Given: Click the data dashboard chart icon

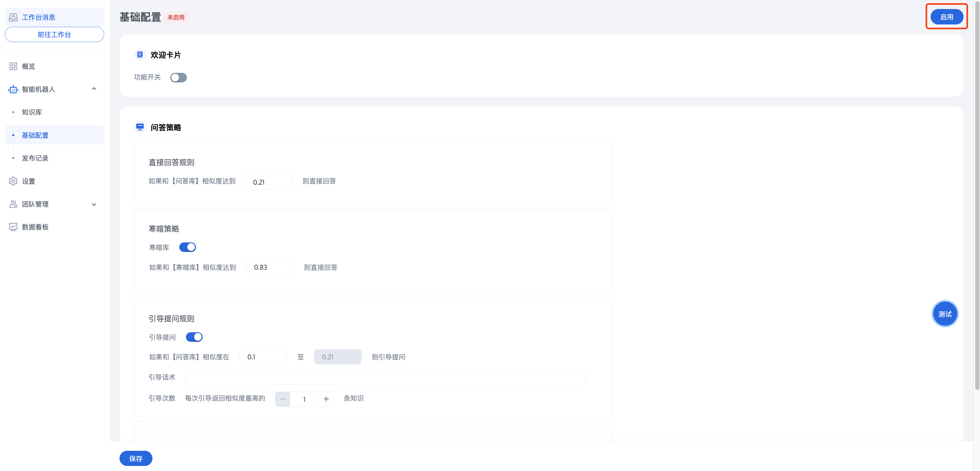Looking at the screenshot, I should tap(13, 227).
